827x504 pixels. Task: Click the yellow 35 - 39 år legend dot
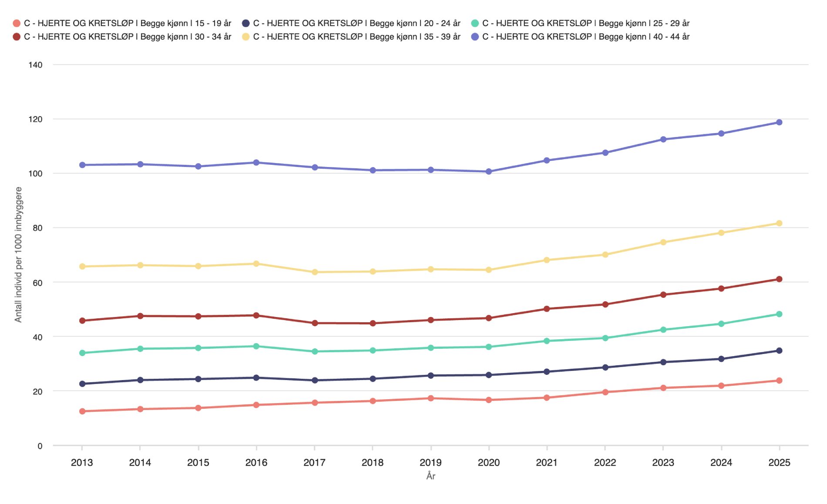pyautogui.click(x=246, y=37)
